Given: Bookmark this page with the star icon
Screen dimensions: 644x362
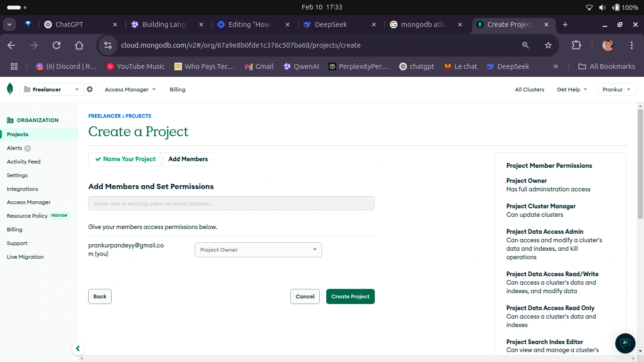Looking at the screenshot, I should [x=548, y=45].
